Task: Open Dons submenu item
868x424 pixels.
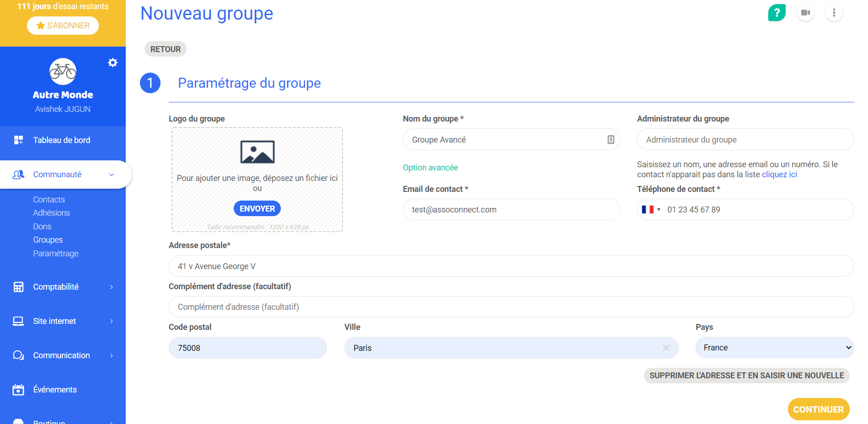Action: tap(42, 227)
